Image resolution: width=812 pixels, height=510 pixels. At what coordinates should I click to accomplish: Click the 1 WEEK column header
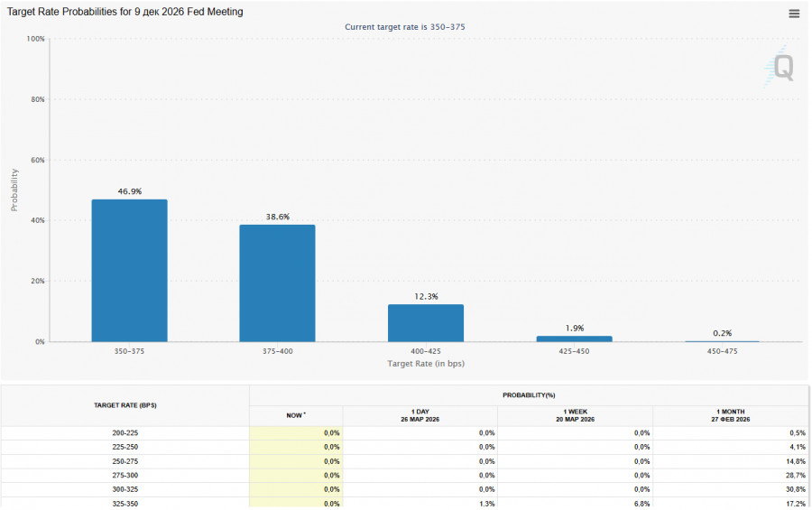tap(576, 415)
